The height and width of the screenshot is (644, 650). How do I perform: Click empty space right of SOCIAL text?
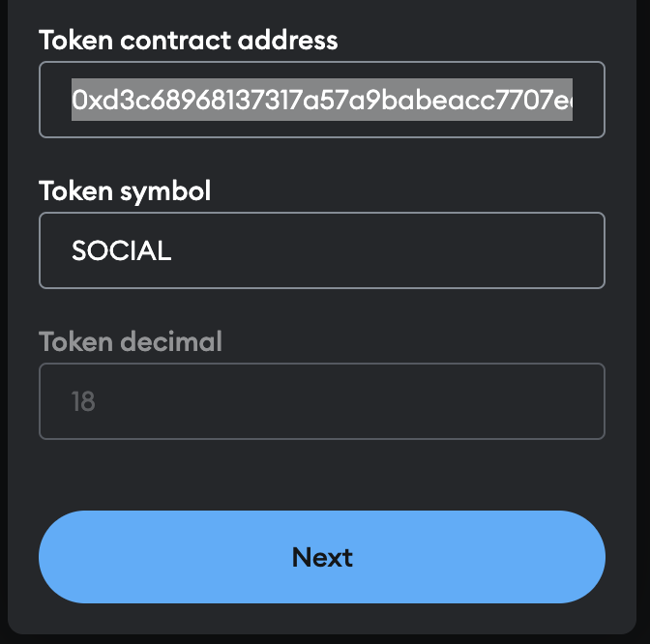click(387, 251)
